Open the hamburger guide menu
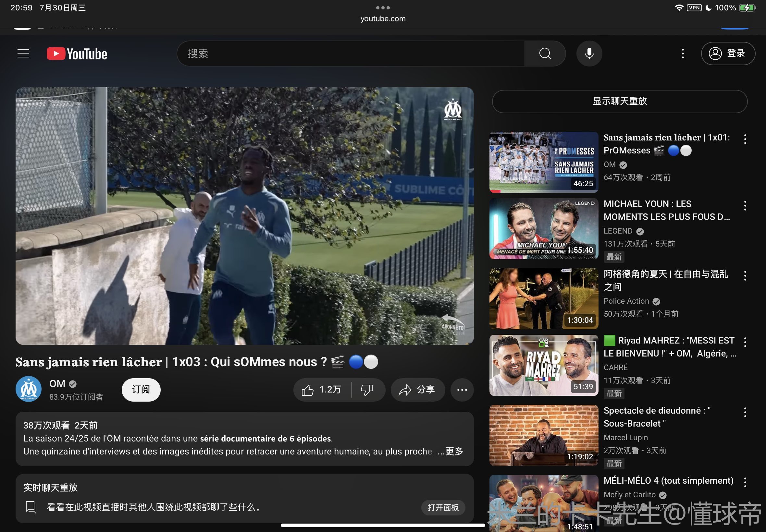This screenshot has width=766, height=532. pos(23,53)
